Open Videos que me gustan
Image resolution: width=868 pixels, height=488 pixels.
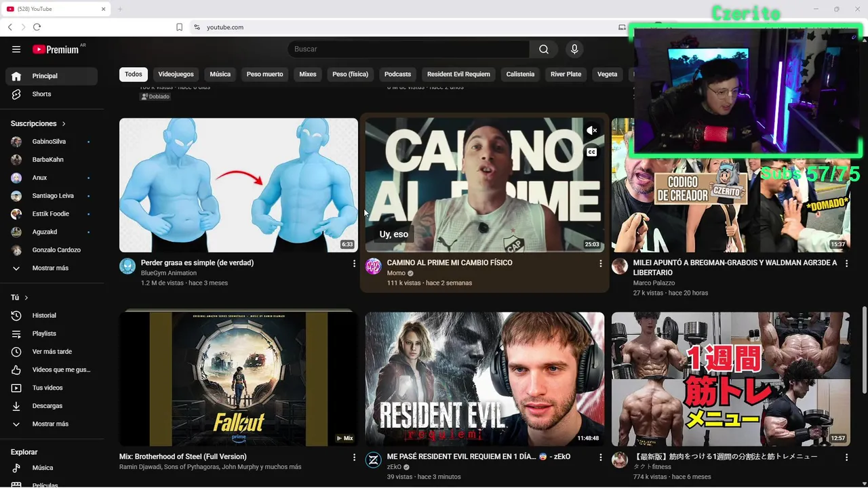52,369
